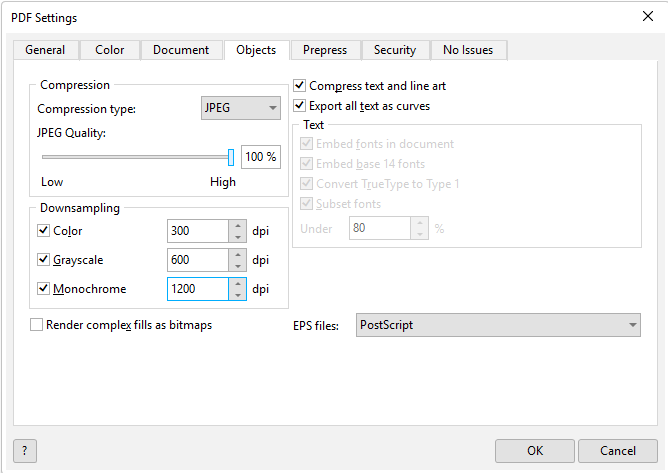This screenshot has height=473, width=668.
Task: Click the JPEG Quality slider handle
Action: 231,157
